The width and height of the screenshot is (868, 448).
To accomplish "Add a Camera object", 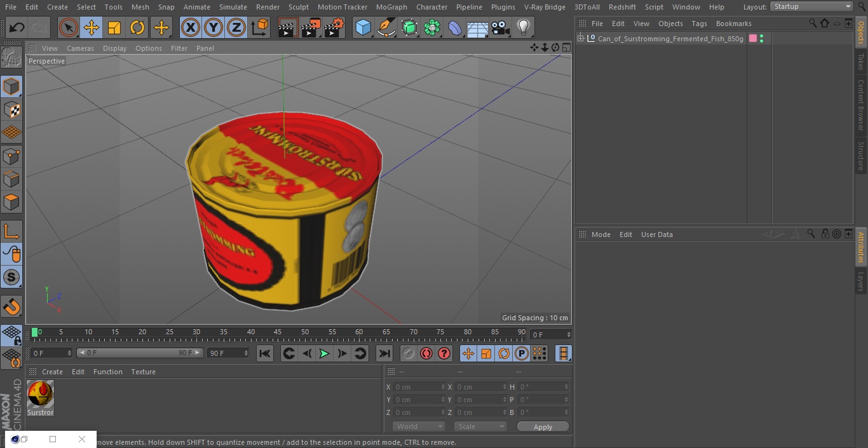I will [x=500, y=27].
